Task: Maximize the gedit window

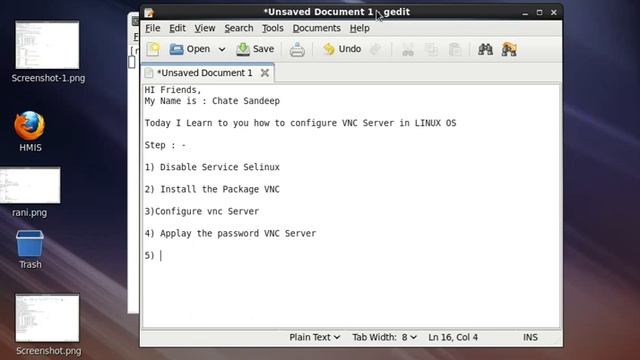Action: pos(539,13)
